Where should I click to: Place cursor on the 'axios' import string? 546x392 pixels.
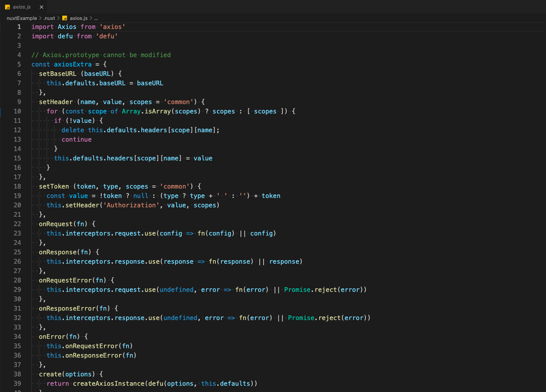[x=112, y=27]
